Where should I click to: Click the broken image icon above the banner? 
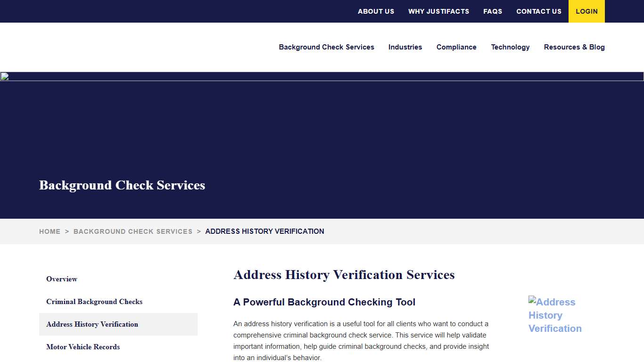point(4,76)
